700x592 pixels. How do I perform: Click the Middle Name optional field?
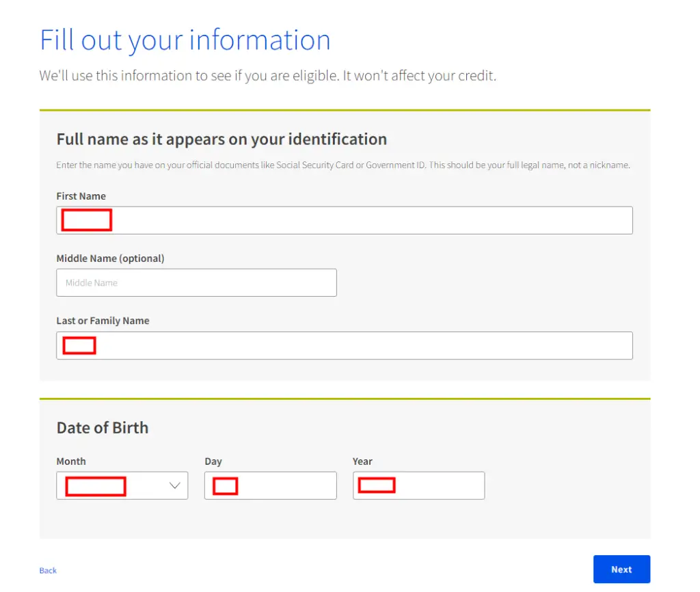[x=196, y=282]
